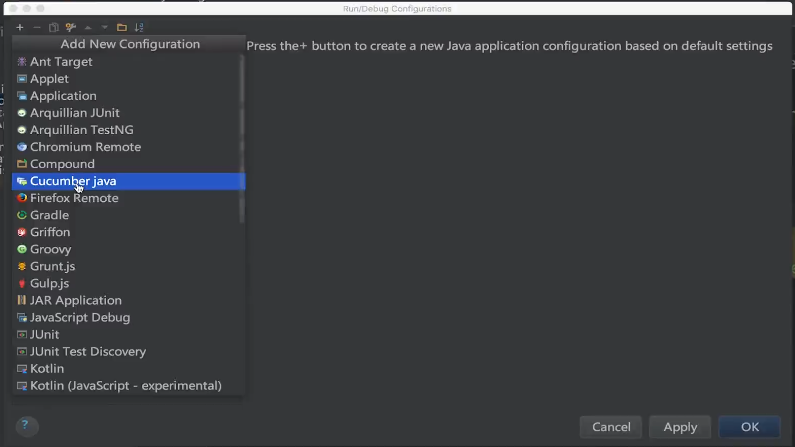This screenshot has height=447, width=795.
Task: Click the Gradle icon
Action: click(22, 215)
